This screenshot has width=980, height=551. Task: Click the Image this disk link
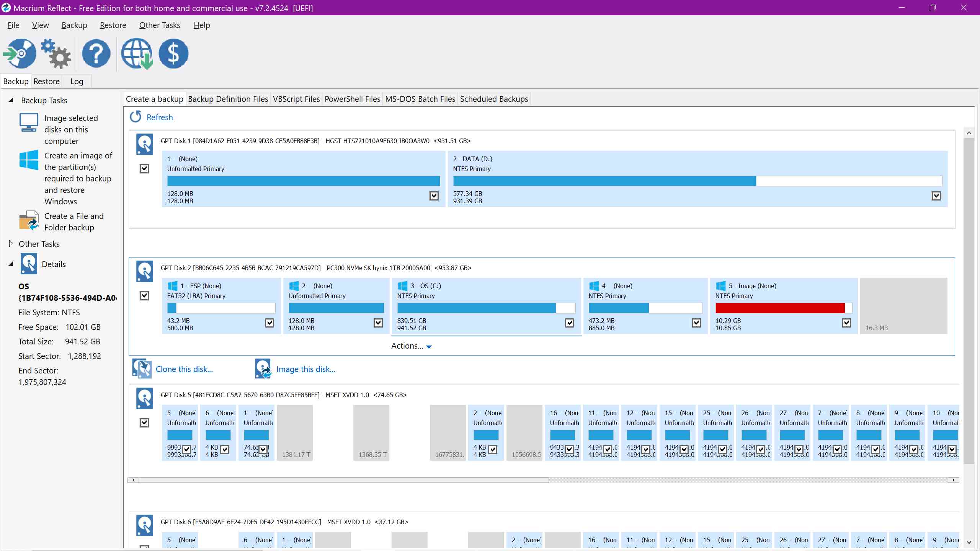point(305,369)
